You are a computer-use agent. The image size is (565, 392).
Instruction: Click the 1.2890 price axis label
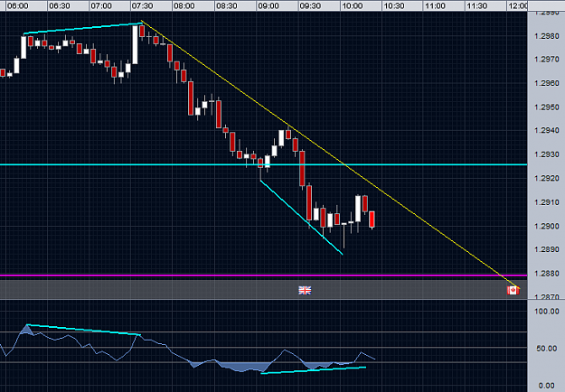(547, 250)
